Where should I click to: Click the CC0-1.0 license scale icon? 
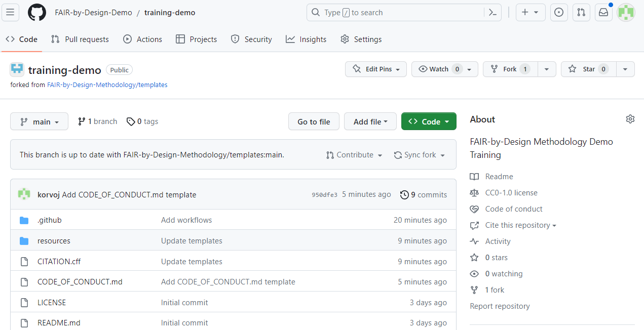pos(474,192)
